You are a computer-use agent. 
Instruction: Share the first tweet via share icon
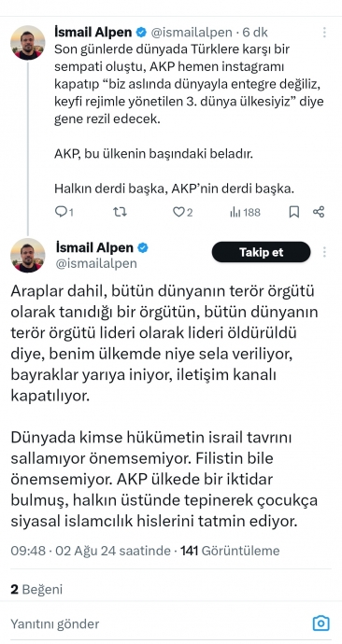319,212
